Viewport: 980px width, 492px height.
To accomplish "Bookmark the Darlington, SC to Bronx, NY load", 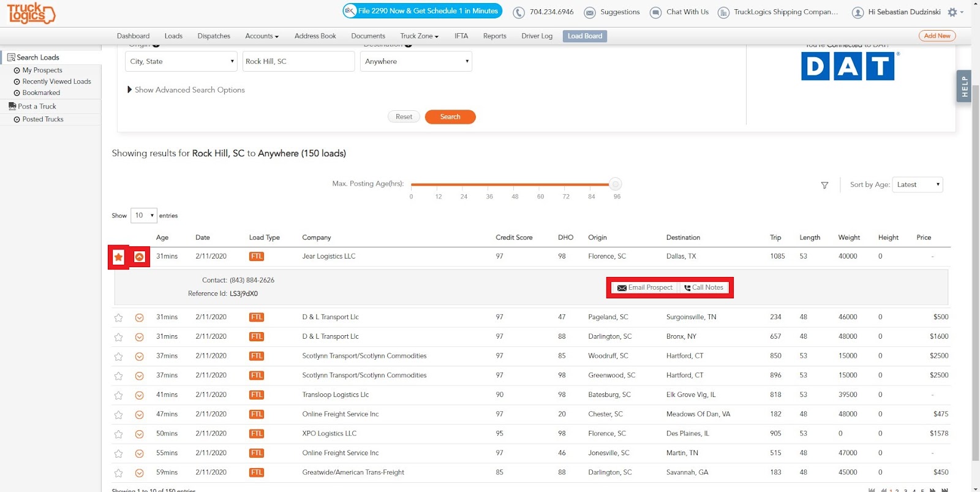I will point(119,337).
